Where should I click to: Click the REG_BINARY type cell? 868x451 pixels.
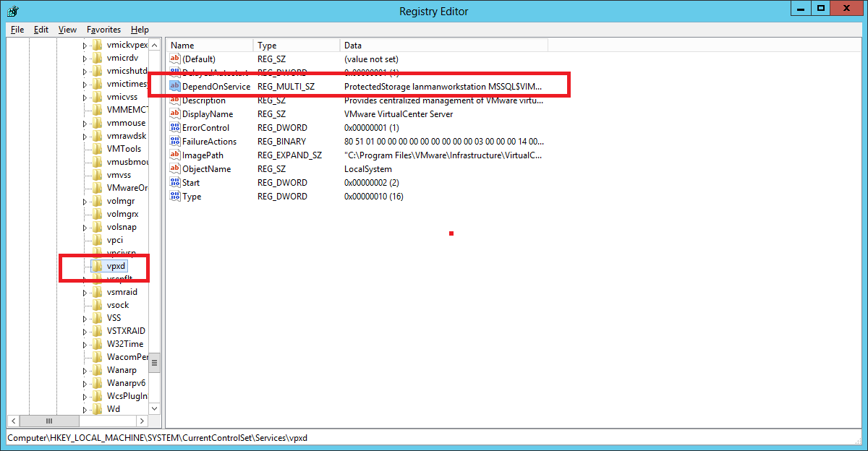tap(281, 141)
